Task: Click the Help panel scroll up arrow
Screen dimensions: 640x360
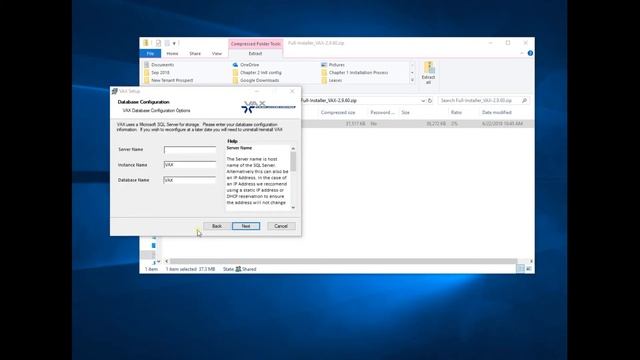Action: (x=293, y=149)
